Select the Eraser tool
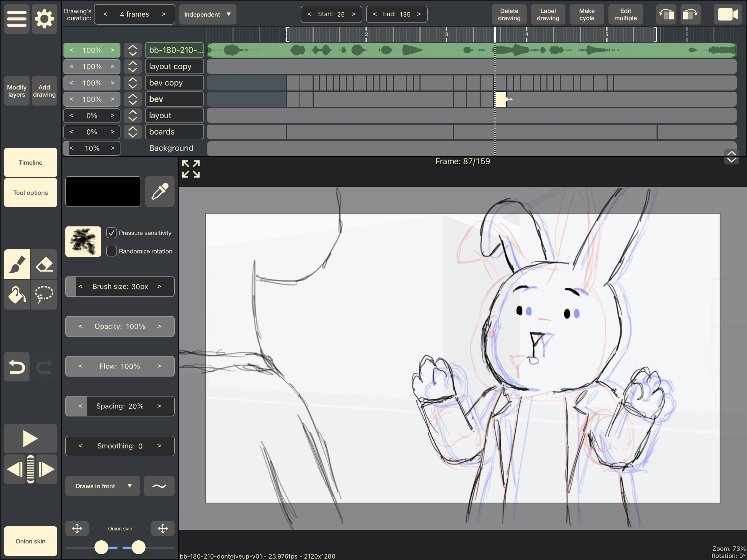The image size is (747, 560). 44,264
